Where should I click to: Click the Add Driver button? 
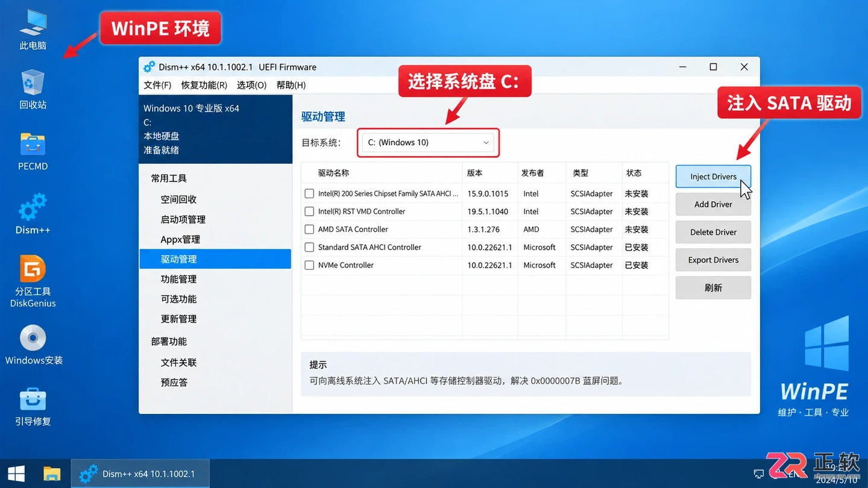tap(713, 204)
